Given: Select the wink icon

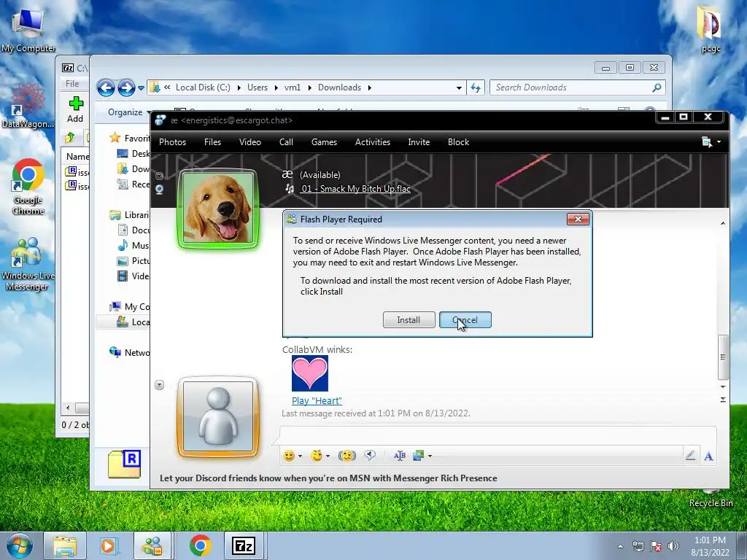Looking at the screenshot, I should pos(317,456).
